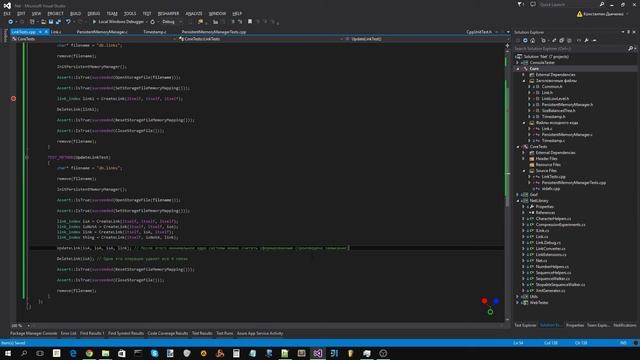Switch to the Link.c editor tab
Screen dimensions: 640x360
56,32
